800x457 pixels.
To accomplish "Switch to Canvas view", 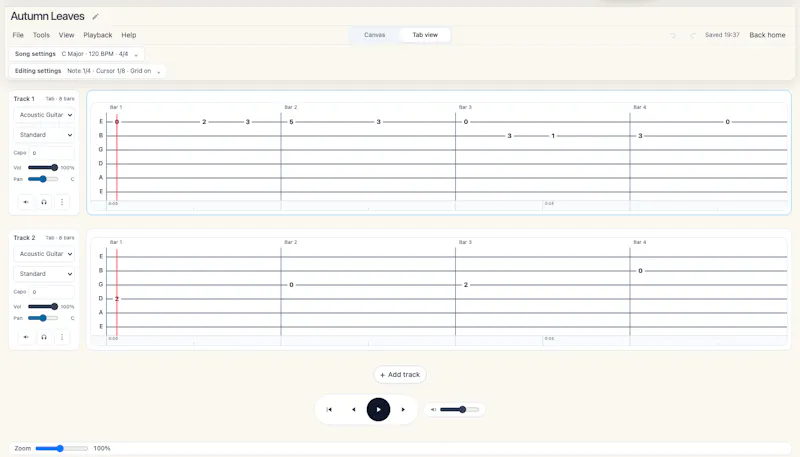I will click(374, 35).
